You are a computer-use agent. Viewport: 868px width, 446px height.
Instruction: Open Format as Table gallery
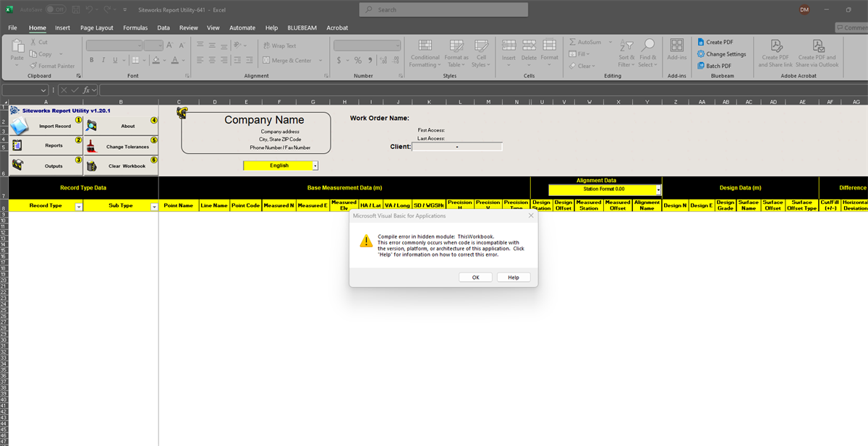click(x=456, y=53)
